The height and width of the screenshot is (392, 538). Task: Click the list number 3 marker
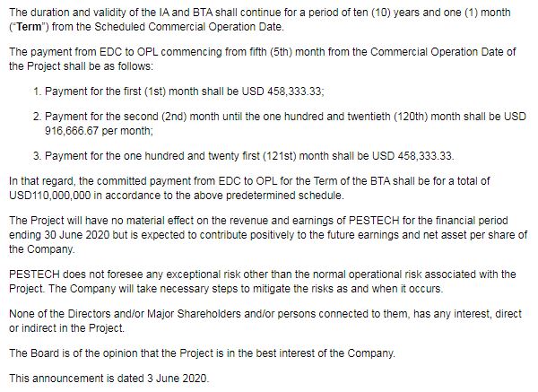[x=37, y=156]
